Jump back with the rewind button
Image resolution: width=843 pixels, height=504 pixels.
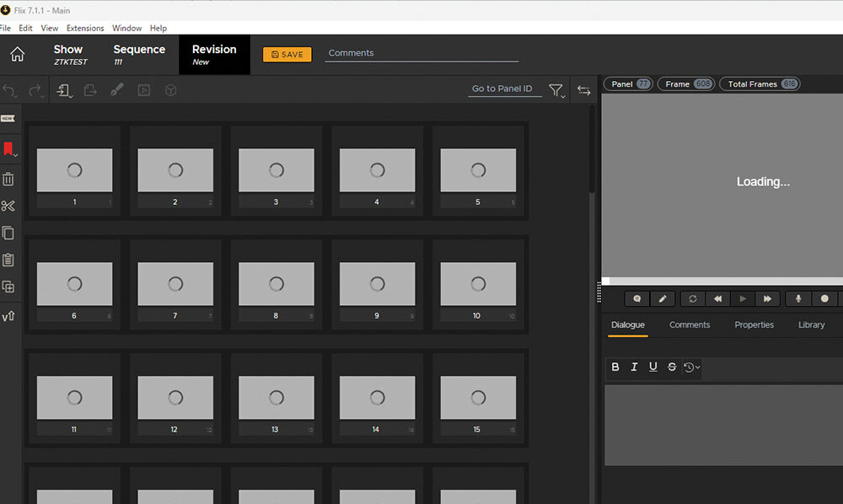click(x=717, y=298)
